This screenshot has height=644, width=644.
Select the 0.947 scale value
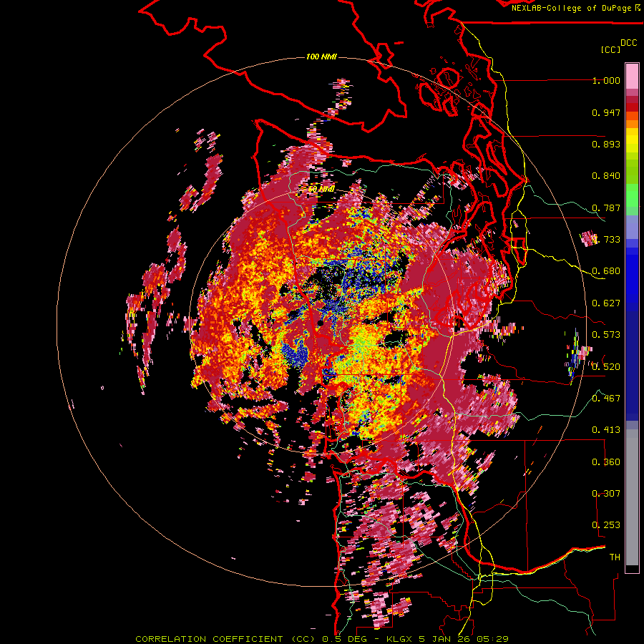coord(606,112)
